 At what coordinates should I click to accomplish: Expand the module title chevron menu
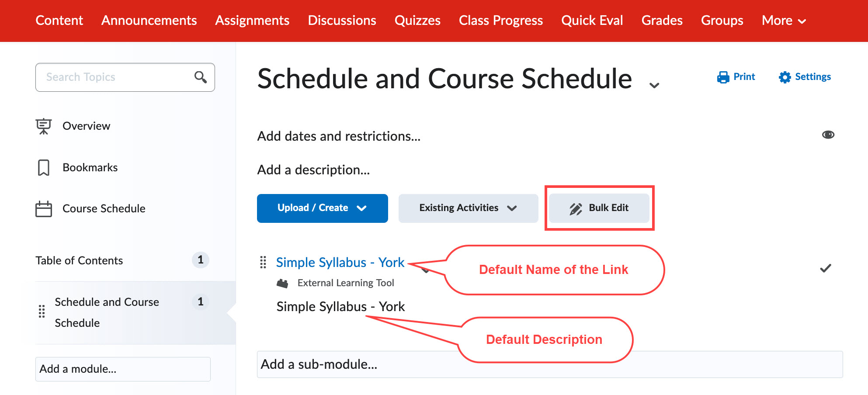point(654,85)
